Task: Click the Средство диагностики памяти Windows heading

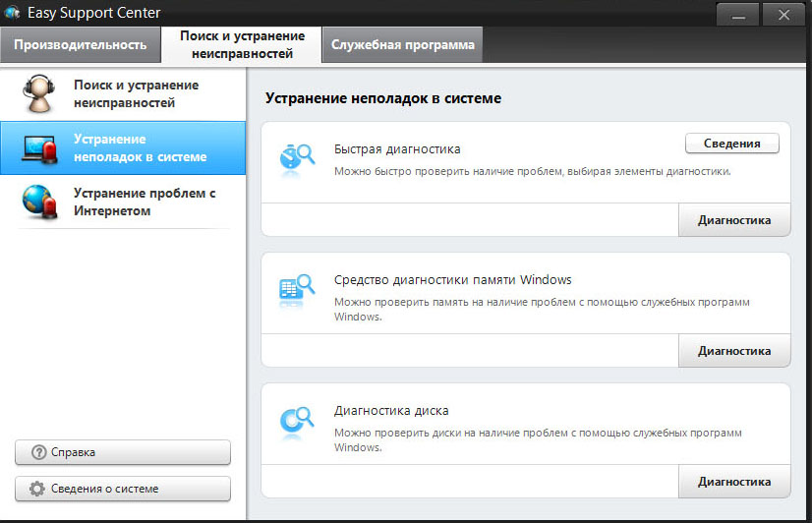Action: click(452, 279)
